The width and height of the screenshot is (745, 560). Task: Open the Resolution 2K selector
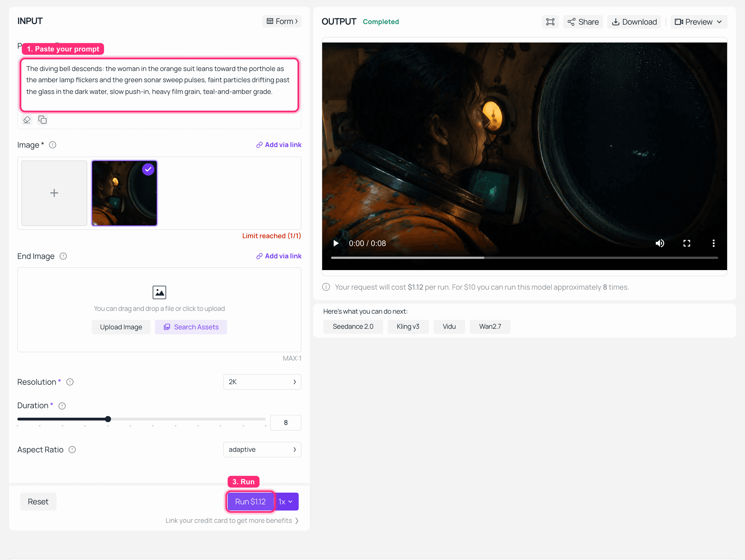(x=262, y=382)
